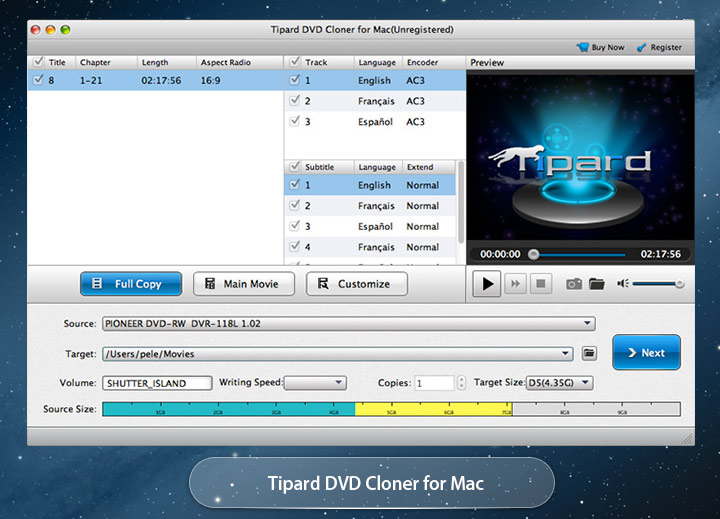Toggle the Track header checkbox

pos(295,62)
